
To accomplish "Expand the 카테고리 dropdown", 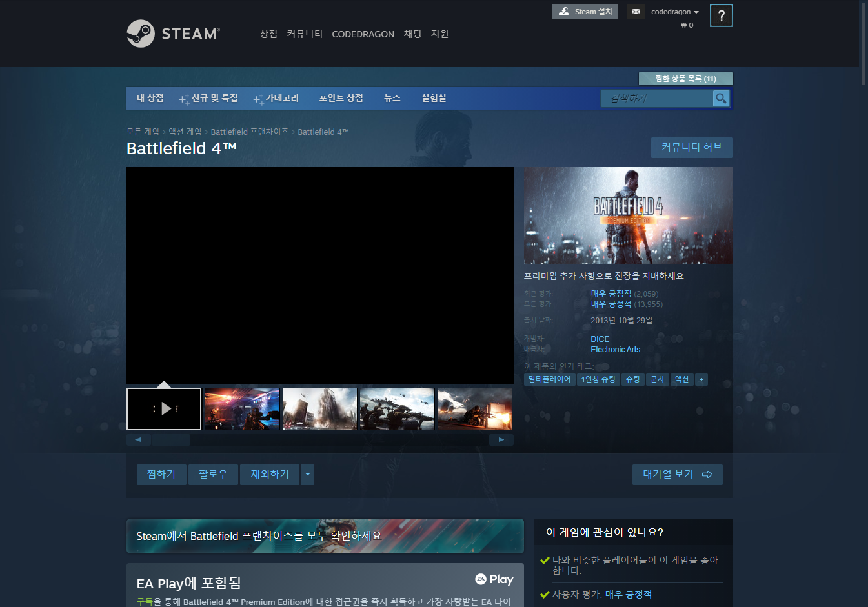I will coord(277,98).
